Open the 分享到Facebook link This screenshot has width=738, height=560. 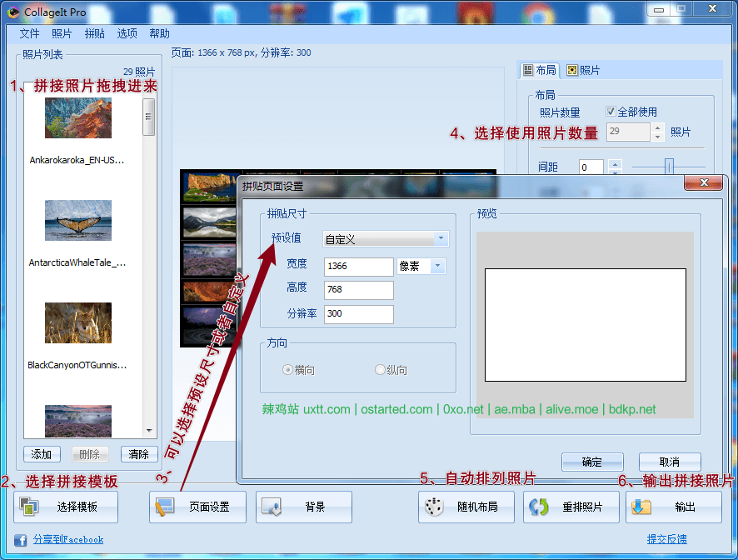click(68, 540)
